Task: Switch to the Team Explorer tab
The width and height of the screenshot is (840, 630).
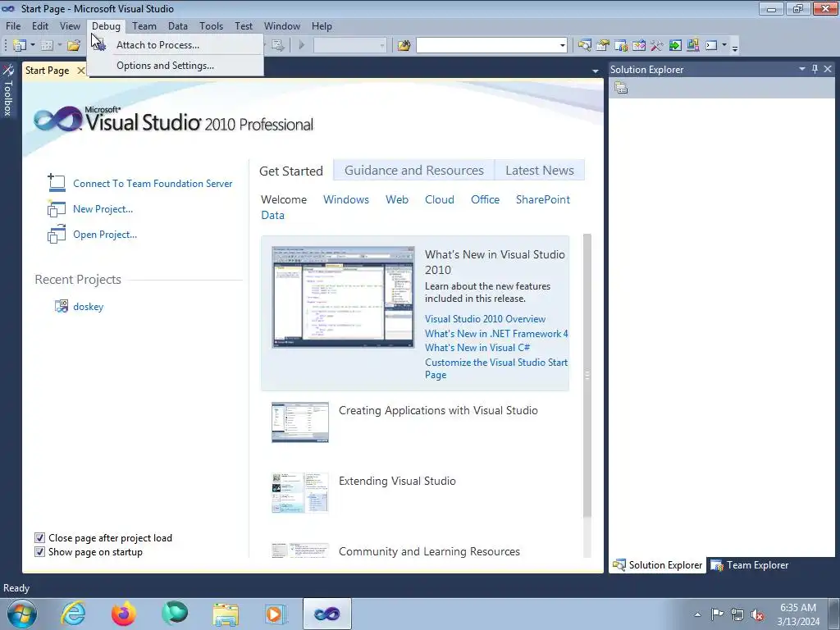Action: click(750, 564)
